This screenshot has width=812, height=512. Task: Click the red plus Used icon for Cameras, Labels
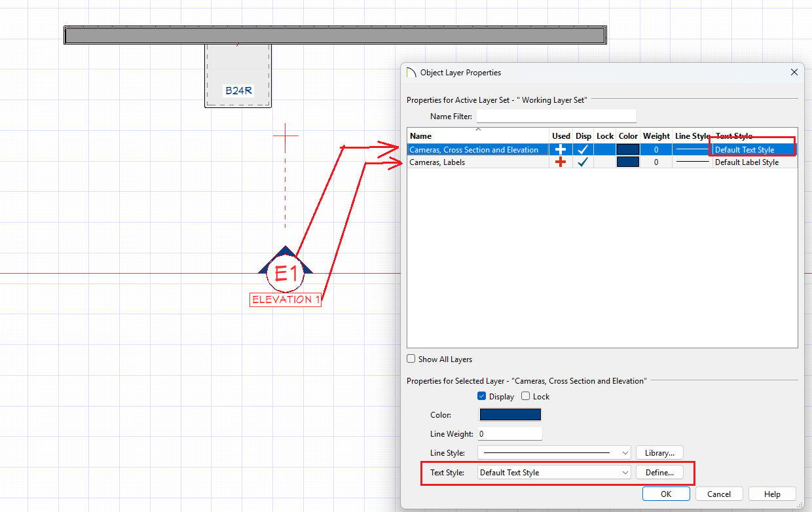click(561, 162)
